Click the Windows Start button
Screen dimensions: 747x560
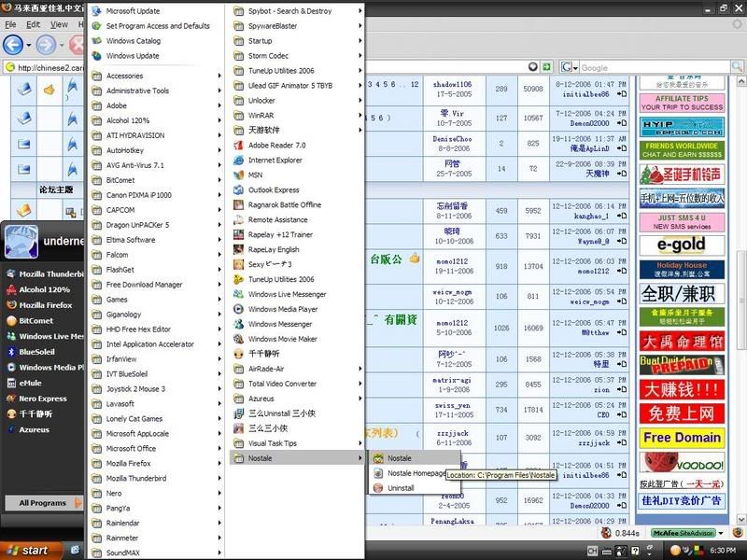coord(26,550)
